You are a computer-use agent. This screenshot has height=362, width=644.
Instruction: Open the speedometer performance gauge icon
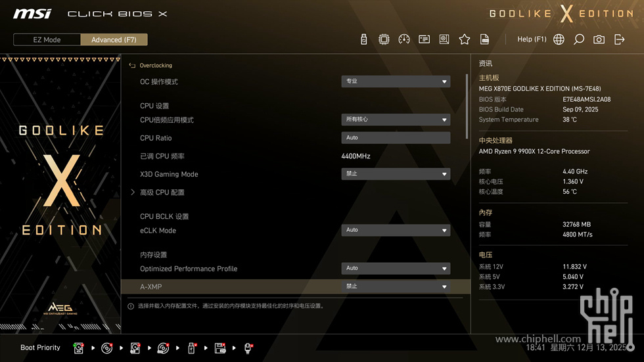tap(404, 39)
